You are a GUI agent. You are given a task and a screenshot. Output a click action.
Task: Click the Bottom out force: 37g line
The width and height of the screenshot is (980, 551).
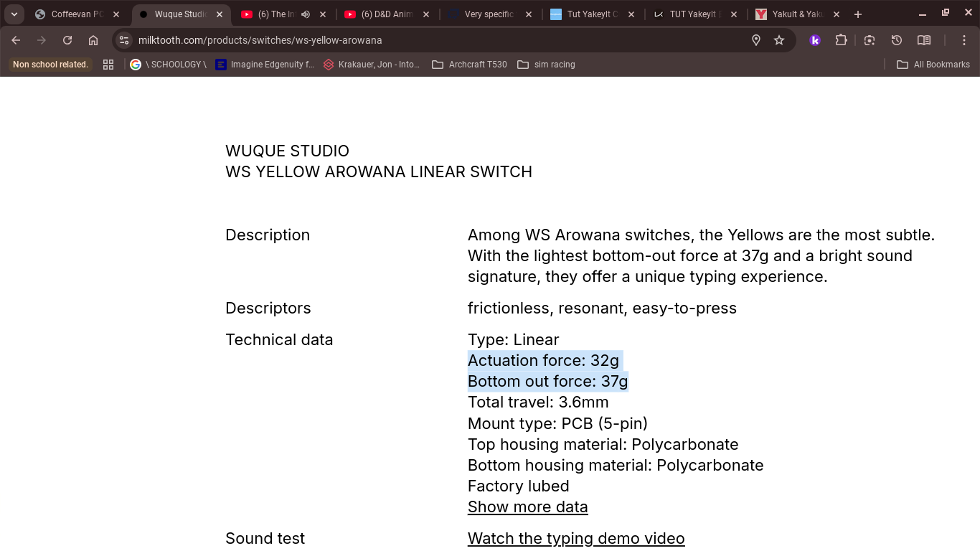click(x=548, y=381)
